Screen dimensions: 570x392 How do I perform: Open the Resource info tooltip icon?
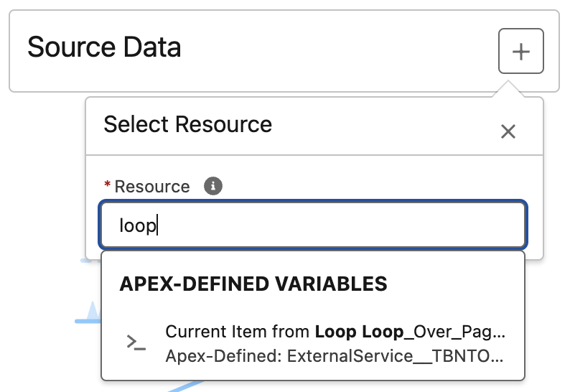[213, 186]
